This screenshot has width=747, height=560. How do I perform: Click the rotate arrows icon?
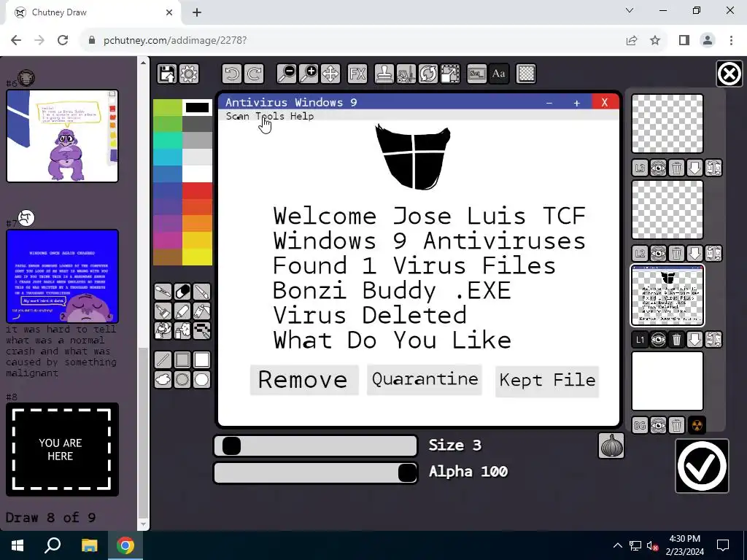click(x=427, y=74)
